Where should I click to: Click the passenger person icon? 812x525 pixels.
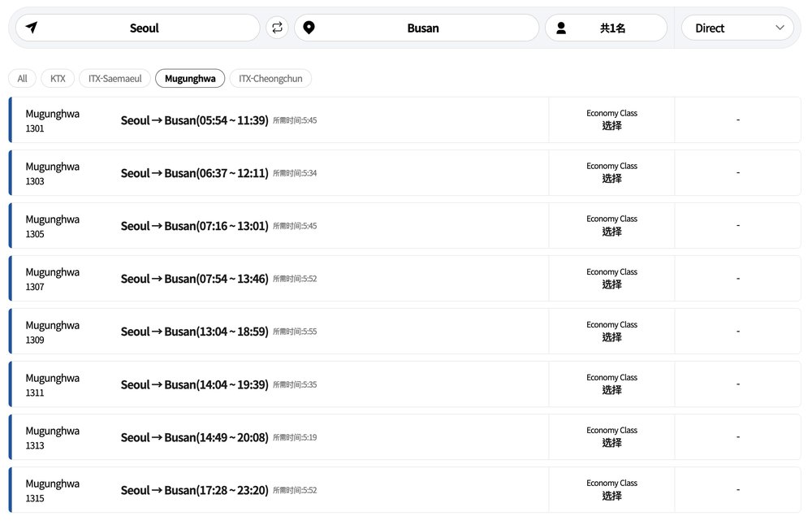560,28
